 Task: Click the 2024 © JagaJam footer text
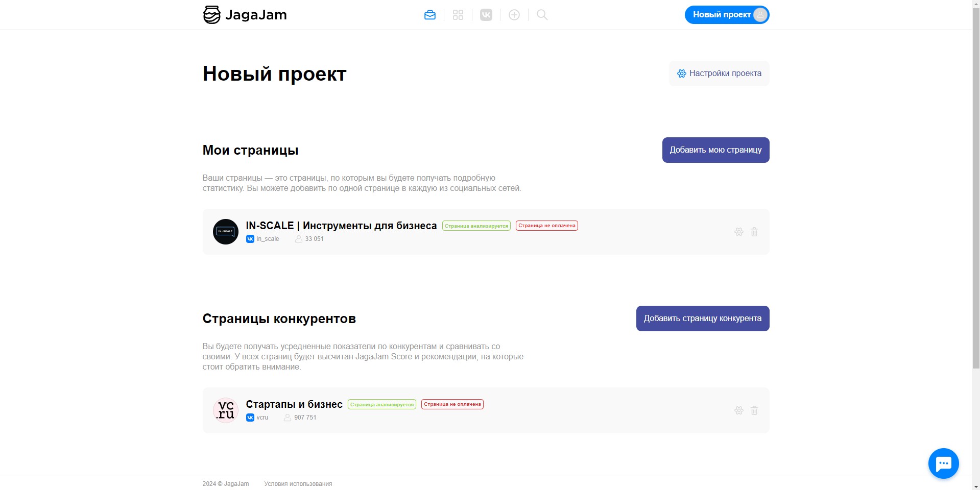pyautogui.click(x=226, y=484)
